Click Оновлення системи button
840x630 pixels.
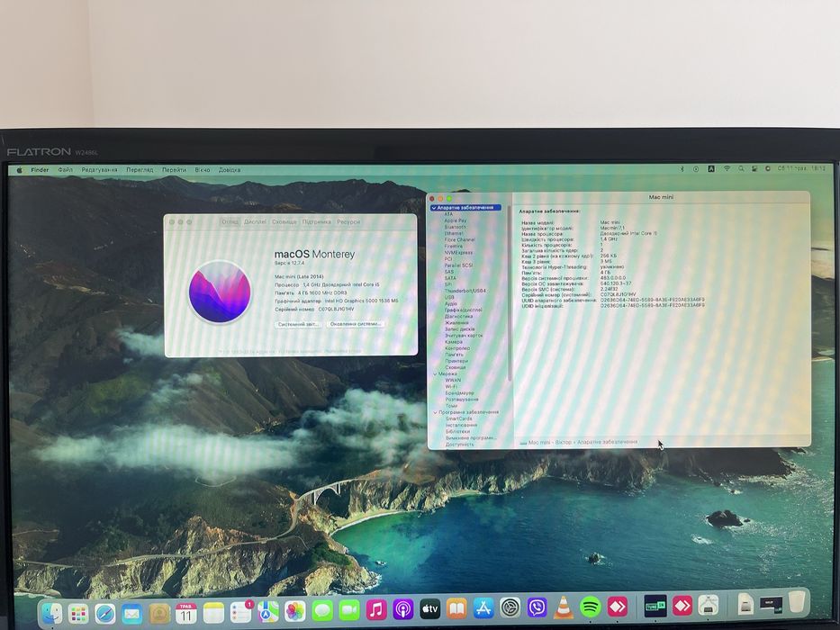click(356, 324)
